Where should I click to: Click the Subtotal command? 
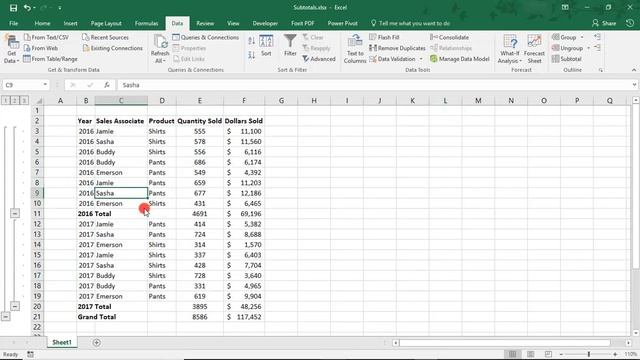(567, 59)
